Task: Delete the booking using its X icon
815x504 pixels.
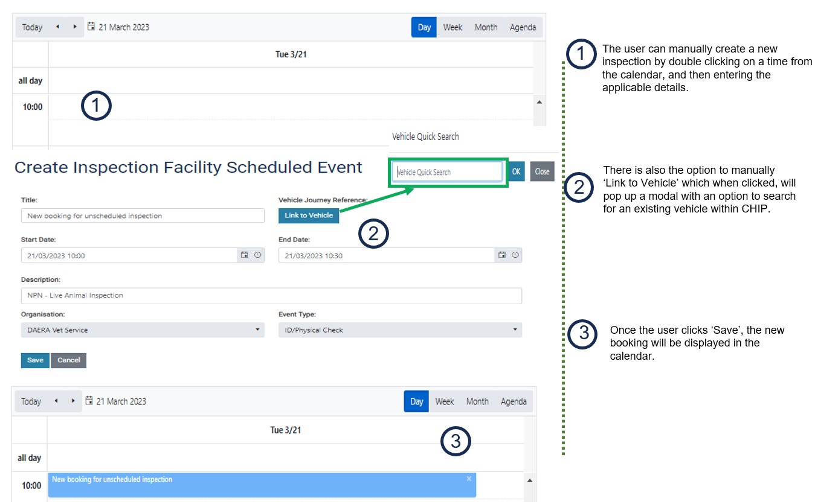Action: pyautogui.click(x=469, y=479)
